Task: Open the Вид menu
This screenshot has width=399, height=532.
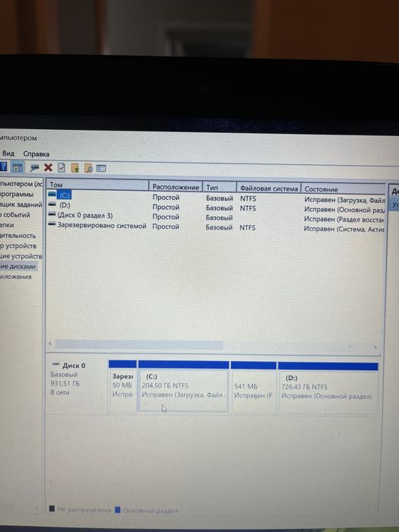Action: point(8,154)
